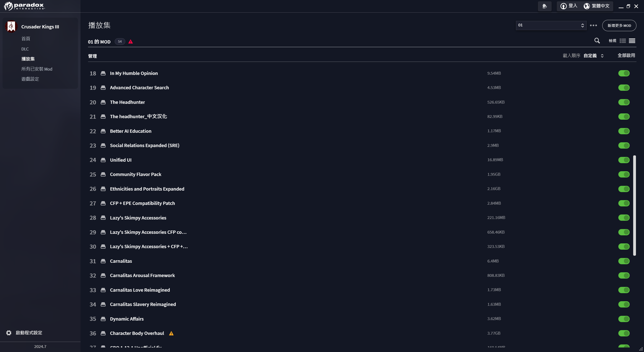Disable Character Body Overhaul toggle

coord(624,333)
